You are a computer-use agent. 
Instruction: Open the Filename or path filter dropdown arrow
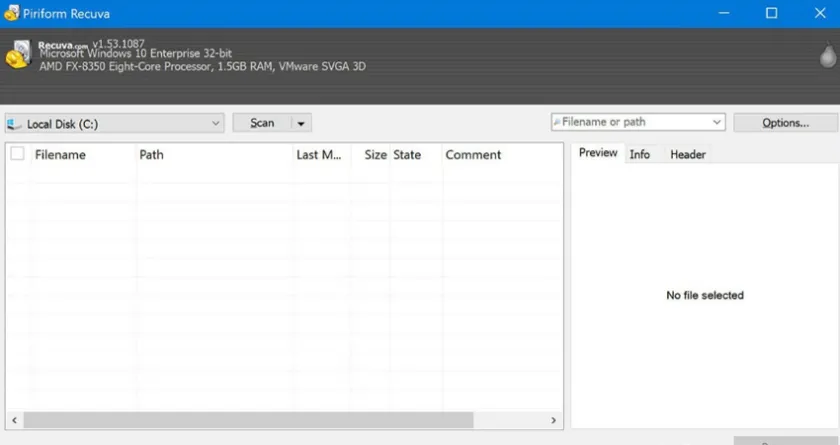(x=716, y=122)
